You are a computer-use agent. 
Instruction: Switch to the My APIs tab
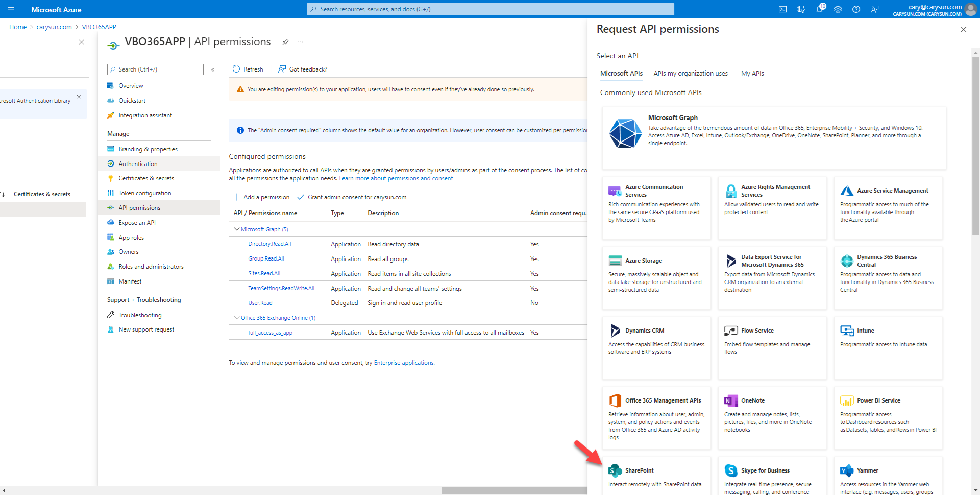(x=752, y=74)
